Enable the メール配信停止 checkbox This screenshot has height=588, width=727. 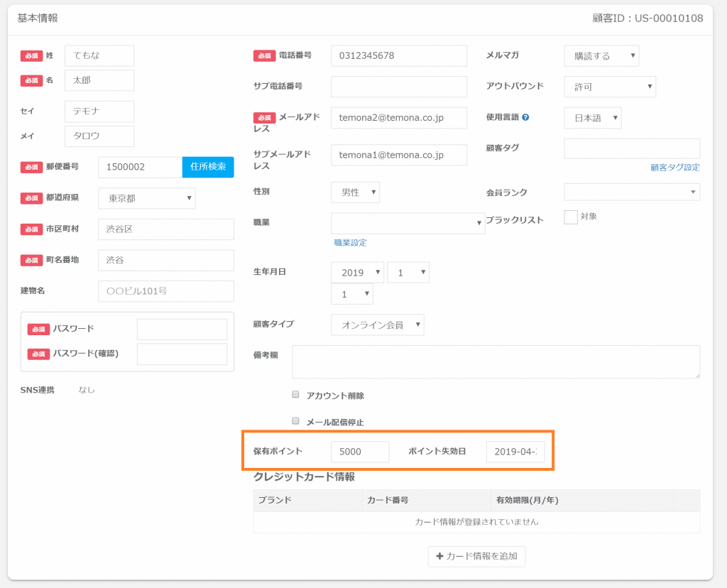pos(296,421)
